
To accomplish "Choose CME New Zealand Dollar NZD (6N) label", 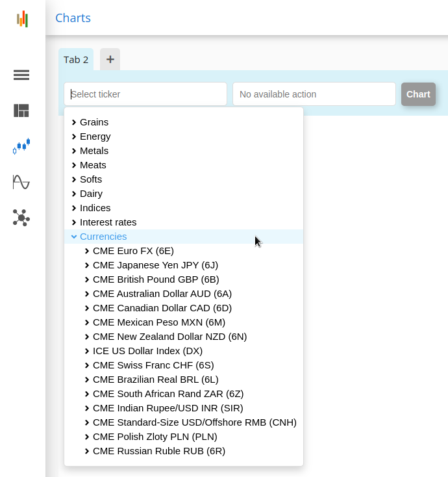I will 170,337.
